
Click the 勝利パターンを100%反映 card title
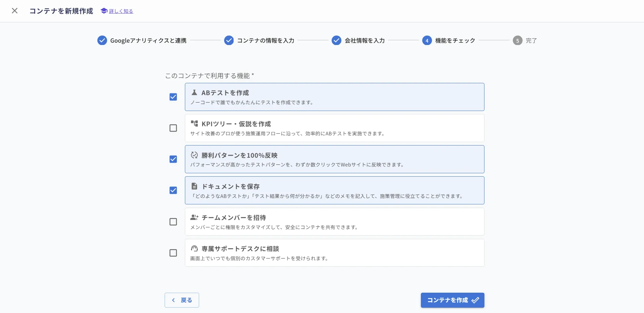point(239,155)
